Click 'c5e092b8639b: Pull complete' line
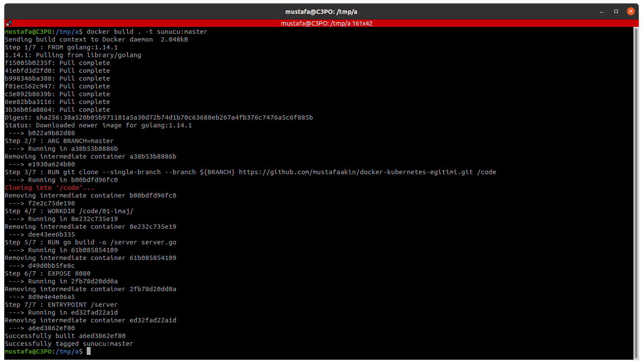This screenshot has width=643, height=364. pyautogui.click(x=57, y=94)
